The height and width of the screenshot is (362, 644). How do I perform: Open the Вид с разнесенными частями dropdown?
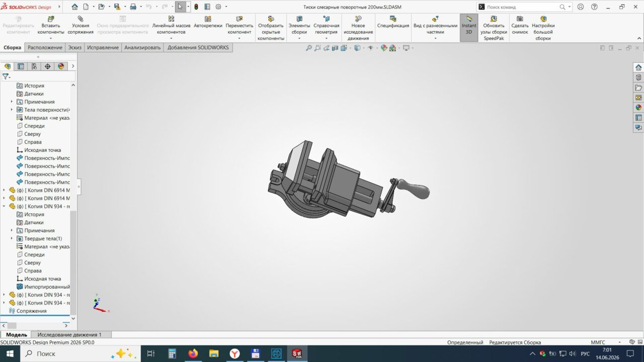pos(435,38)
